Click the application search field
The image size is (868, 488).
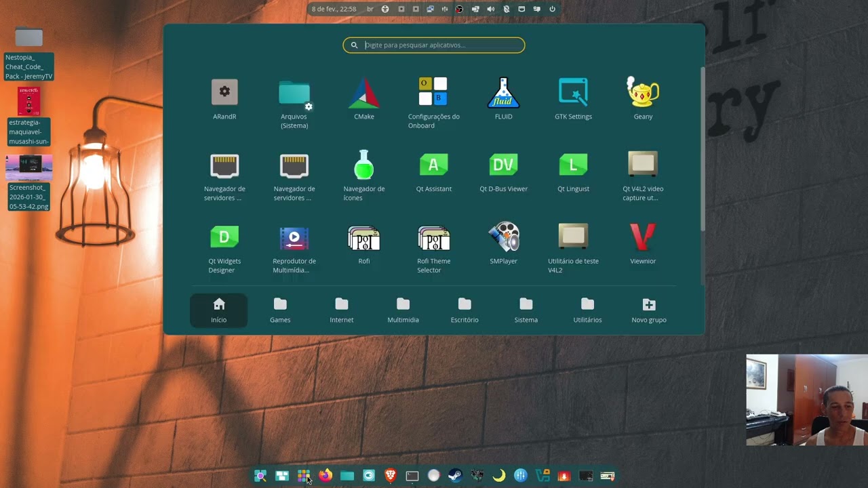point(434,45)
